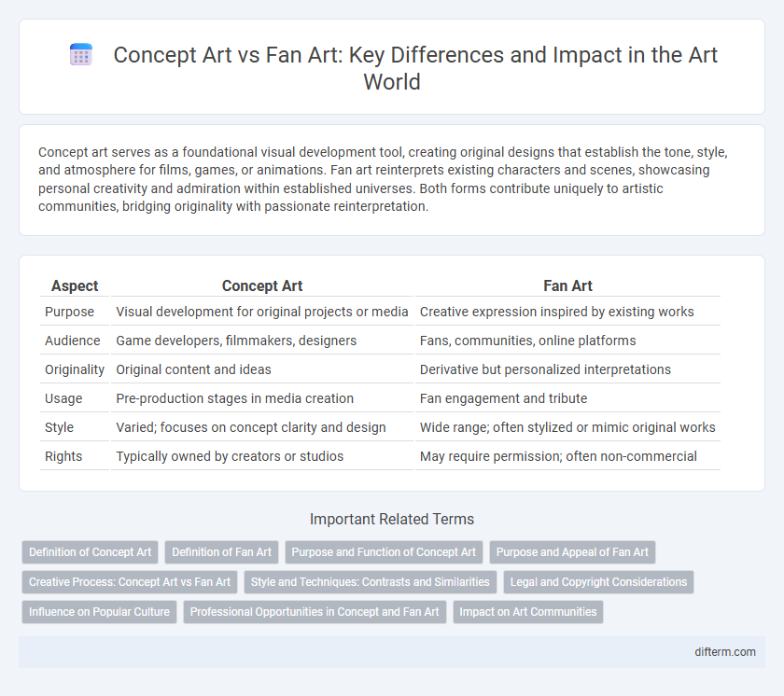
Task: Click the calendar icon beside the title
Action: click(x=81, y=55)
